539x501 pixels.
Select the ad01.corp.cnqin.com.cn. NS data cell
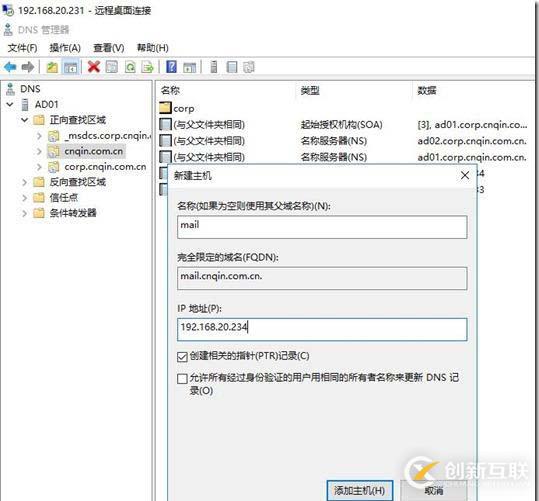click(472, 157)
